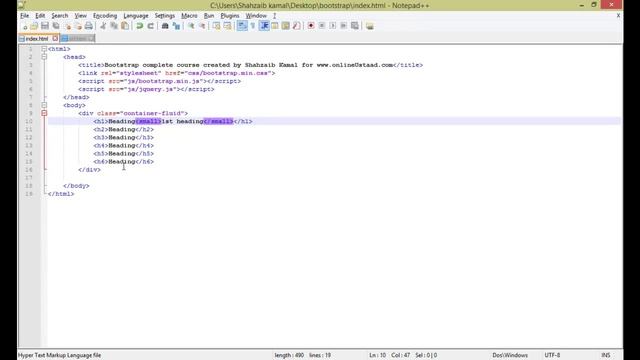This screenshot has width=640, height=360.
Task: Click the Save Current Recorded Macro icon
Action: pos(355,26)
